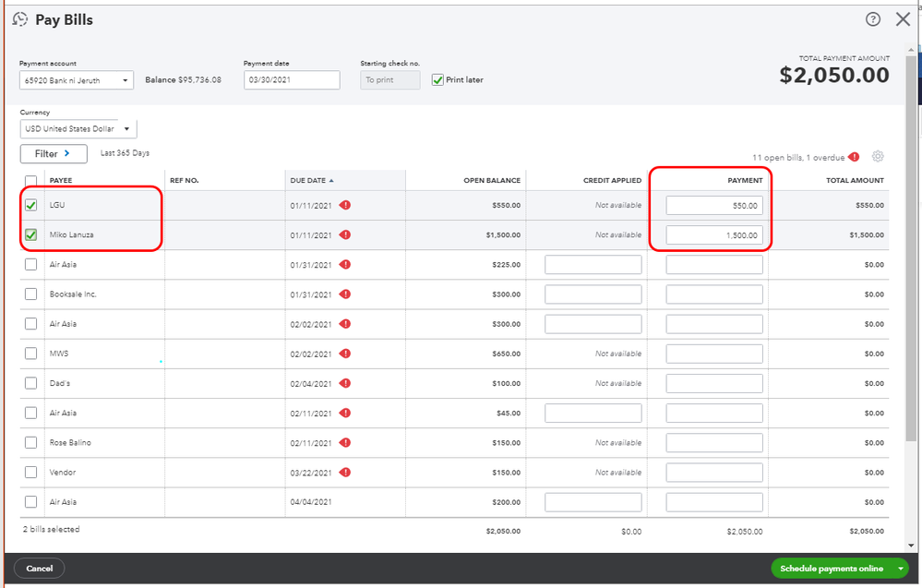922x588 pixels.
Task: Click overdue alert icon on Vendor row
Action: tap(345, 473)
